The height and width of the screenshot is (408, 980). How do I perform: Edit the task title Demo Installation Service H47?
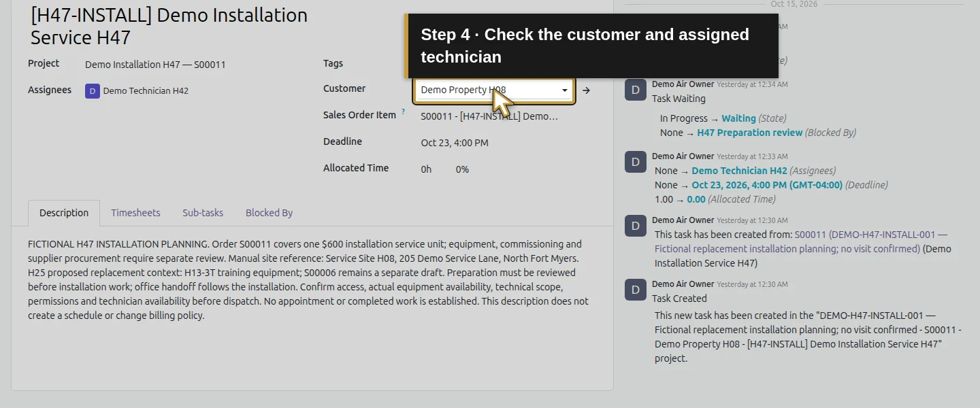(x=169, y=25)
